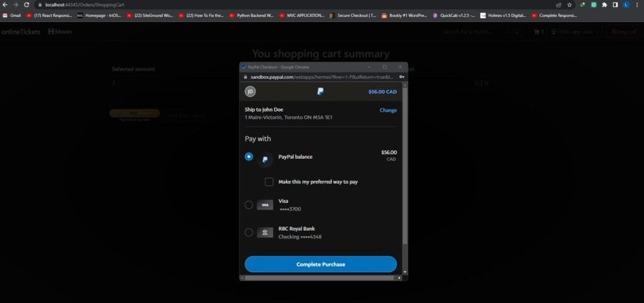The image size is (644, 303).
Task: Expand the $56.00 CAD order total
Action: tap(382, 91)
